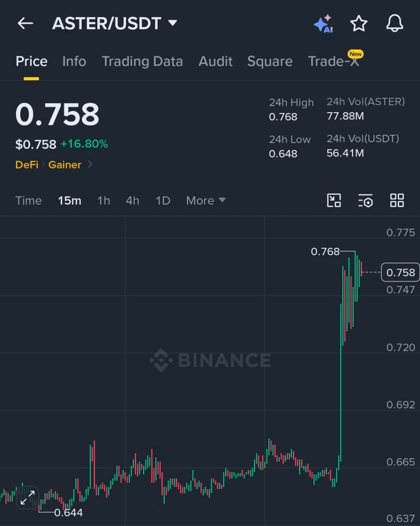Select the 1D chart interval
This screenshot has width=420, height=526.
(163, 201)
